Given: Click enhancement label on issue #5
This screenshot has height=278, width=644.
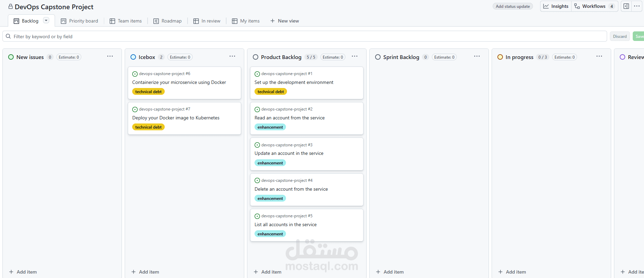Looking at the screenshot, I should click(270, 234).
